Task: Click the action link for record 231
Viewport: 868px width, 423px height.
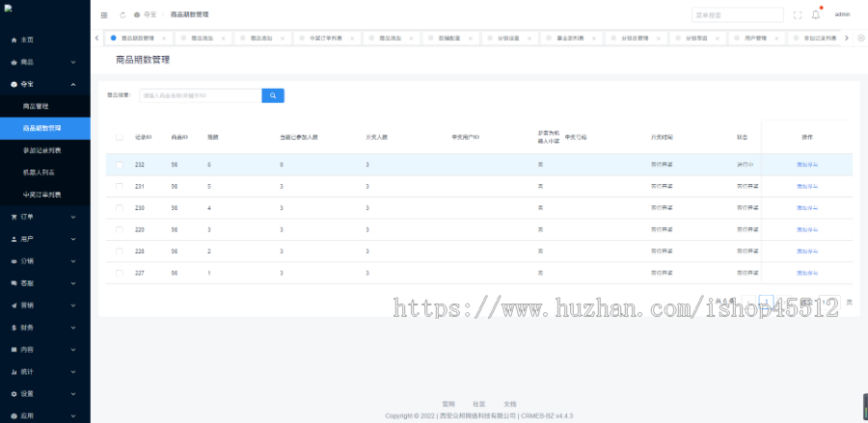Action: 807,186
